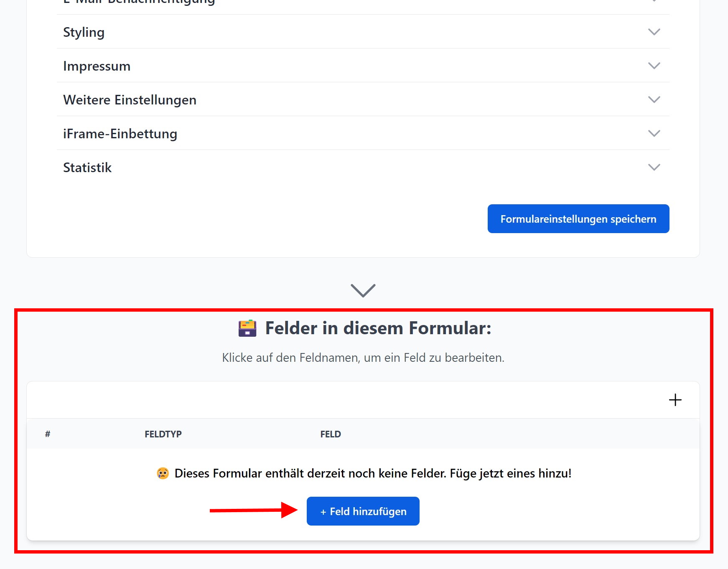Image resolution: width=728 pixels, height=569 pixels.
Task: Click the Statistik section label
Action: (87, 168)
